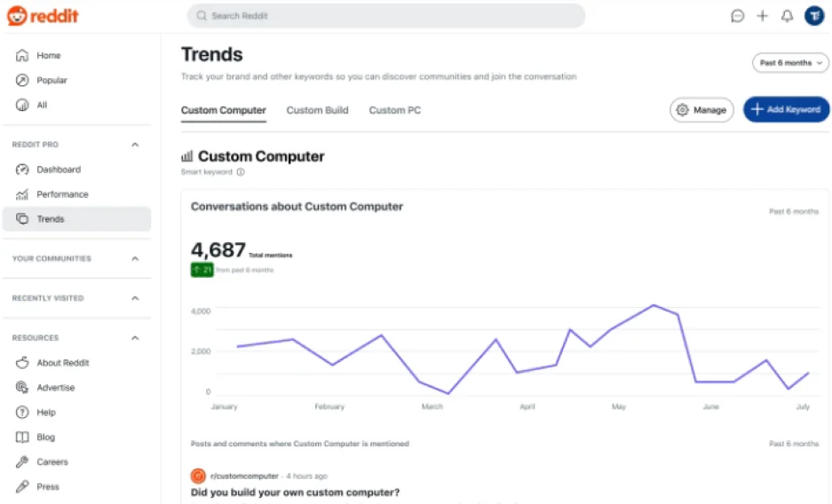Open the chat icon in header
The height and width of the screenshot is (504, 832).
coord(737,16)
